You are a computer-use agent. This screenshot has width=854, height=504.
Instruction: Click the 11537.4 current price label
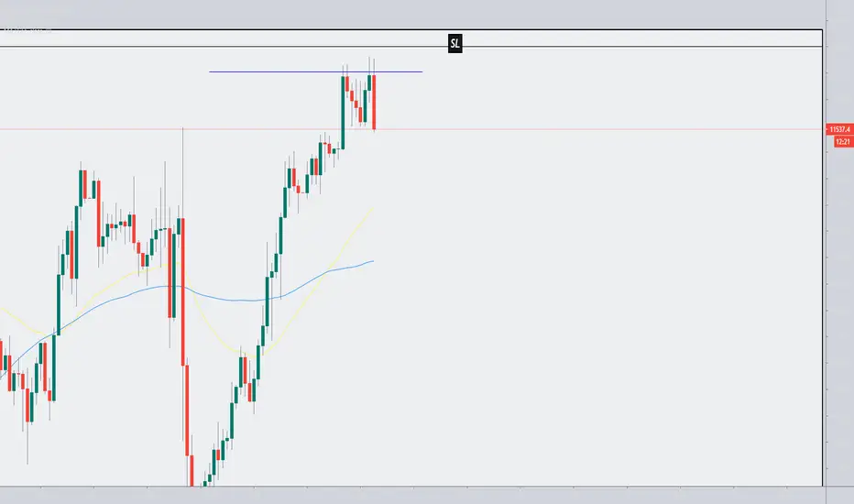pos(840,129)
